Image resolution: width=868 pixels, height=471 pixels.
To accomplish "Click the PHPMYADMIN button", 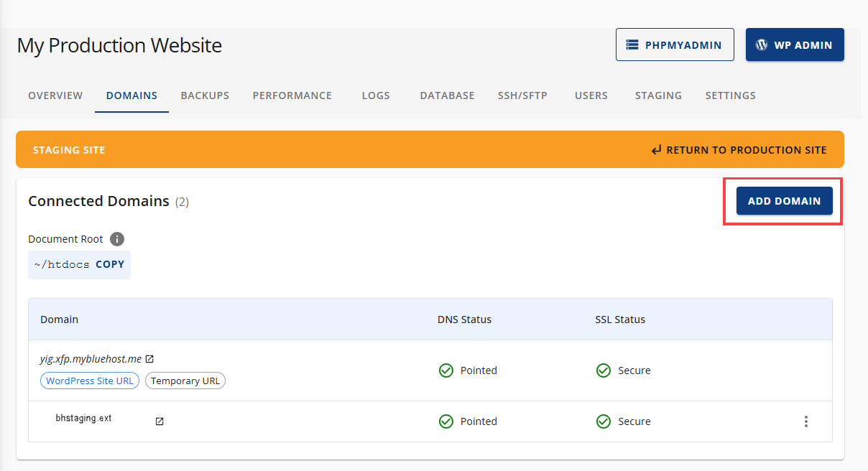I will click(x=675, y=45).
